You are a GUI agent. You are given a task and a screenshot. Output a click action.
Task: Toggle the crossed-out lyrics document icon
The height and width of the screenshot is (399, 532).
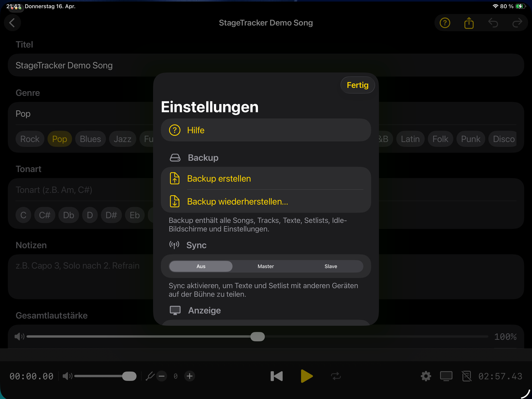coord(467,376)
